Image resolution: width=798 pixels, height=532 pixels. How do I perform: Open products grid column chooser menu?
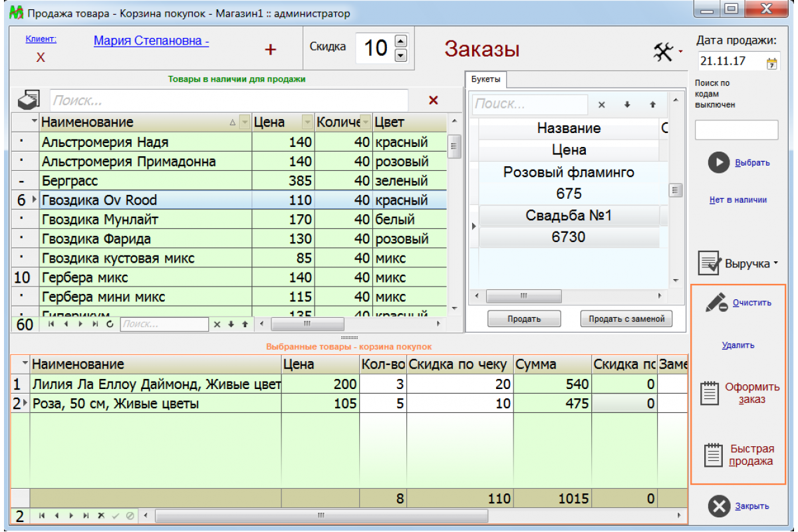pos(35,122)
